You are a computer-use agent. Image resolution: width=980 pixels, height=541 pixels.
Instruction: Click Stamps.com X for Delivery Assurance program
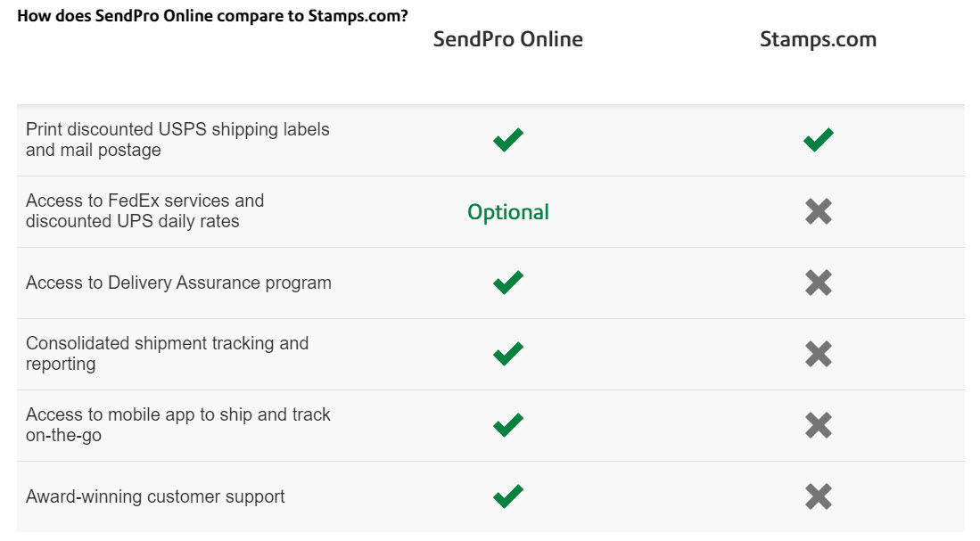(x=818, y=283)
